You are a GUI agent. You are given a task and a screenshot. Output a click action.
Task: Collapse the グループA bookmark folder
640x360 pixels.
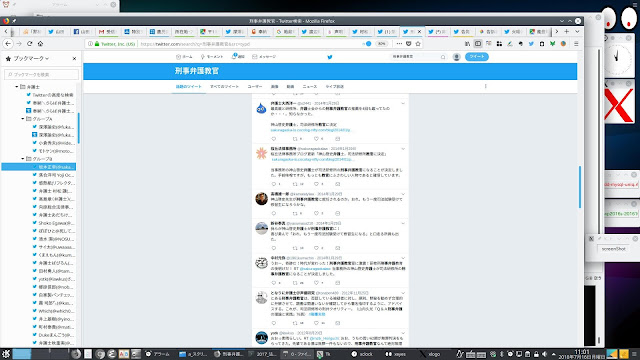(x=22, y=119)
